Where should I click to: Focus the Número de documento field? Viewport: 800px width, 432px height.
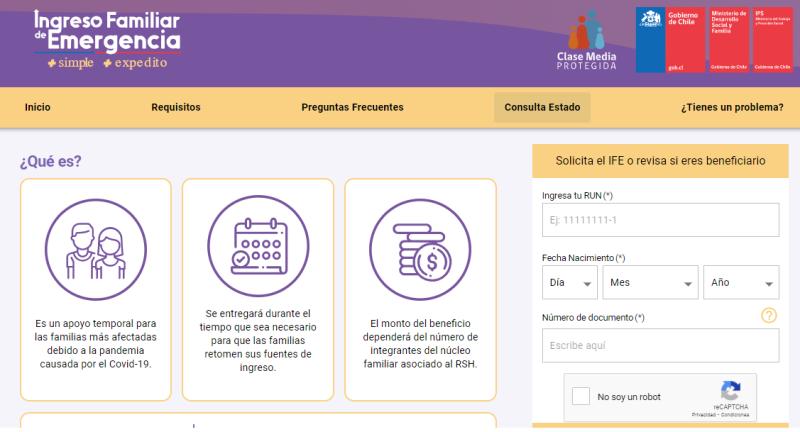click(x=661, y=345)
